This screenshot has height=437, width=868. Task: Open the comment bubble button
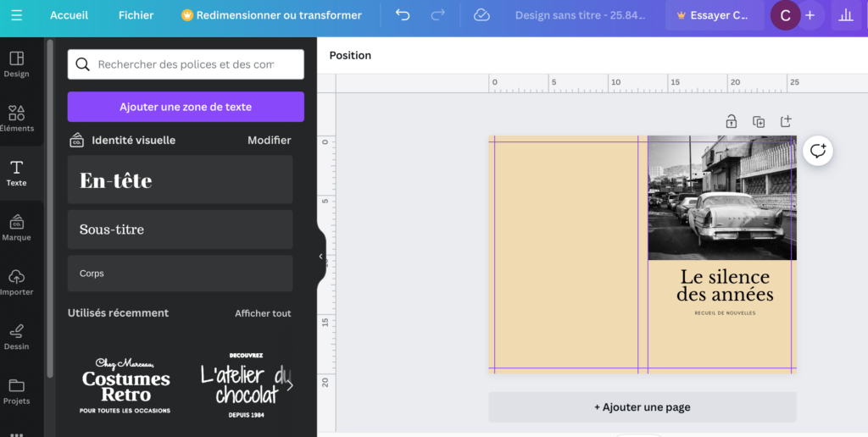[818, 151]
